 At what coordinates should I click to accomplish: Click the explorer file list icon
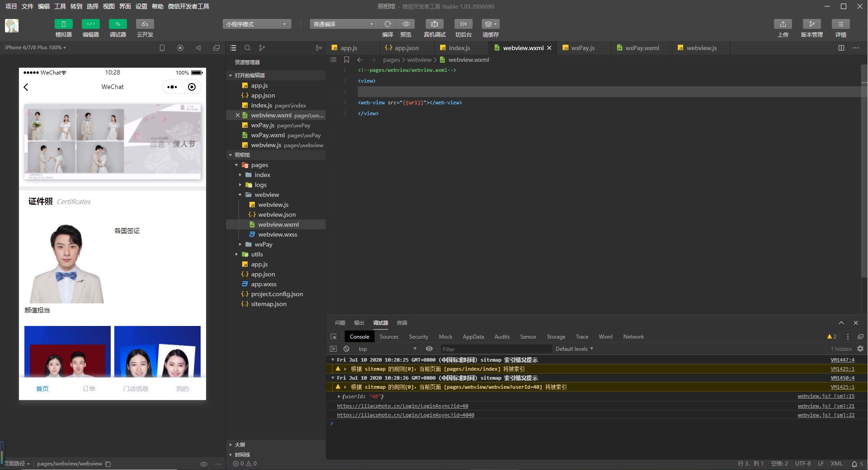point(233,48)
